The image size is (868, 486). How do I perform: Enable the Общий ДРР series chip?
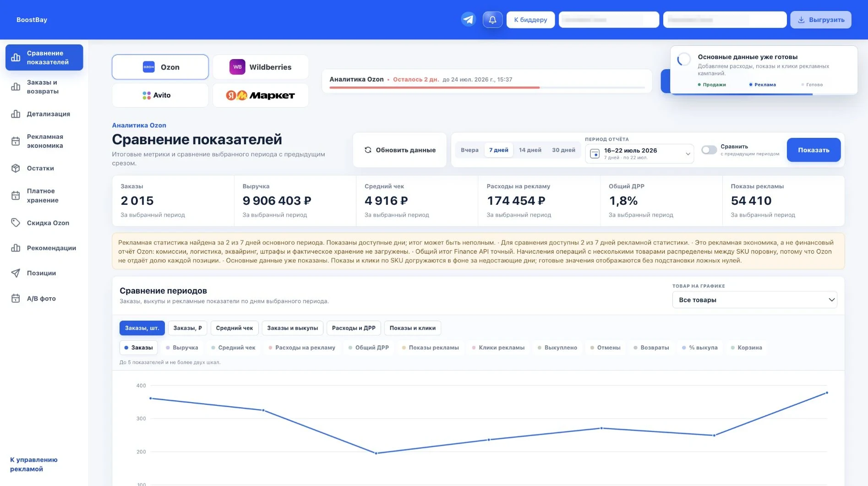[x=369, y=348]
